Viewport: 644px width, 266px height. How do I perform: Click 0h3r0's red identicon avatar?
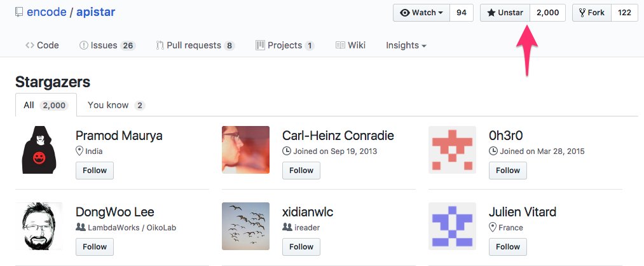[452, 150]
